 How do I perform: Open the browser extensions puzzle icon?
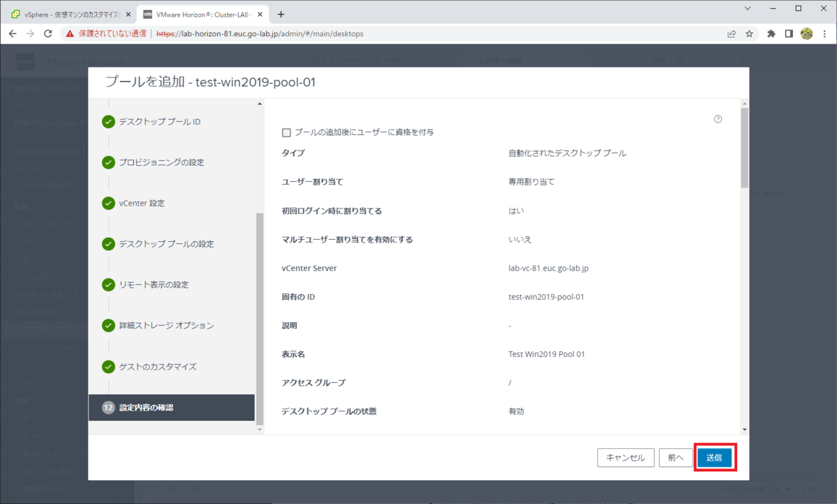pos(771,33)
